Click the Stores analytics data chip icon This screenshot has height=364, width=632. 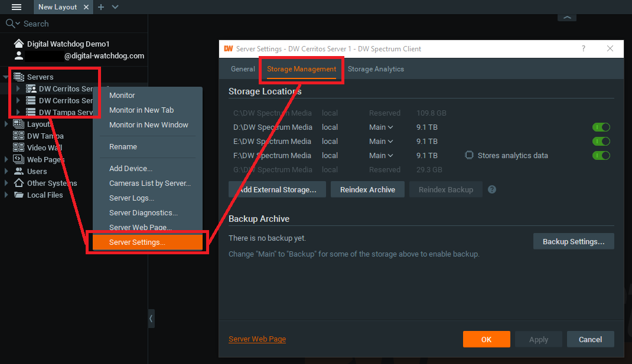coord(469,155)
